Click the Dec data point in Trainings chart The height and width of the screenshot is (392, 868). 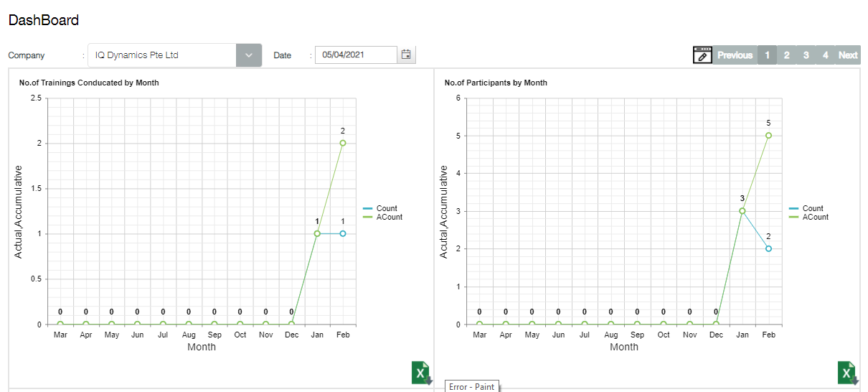pos(291,324)
